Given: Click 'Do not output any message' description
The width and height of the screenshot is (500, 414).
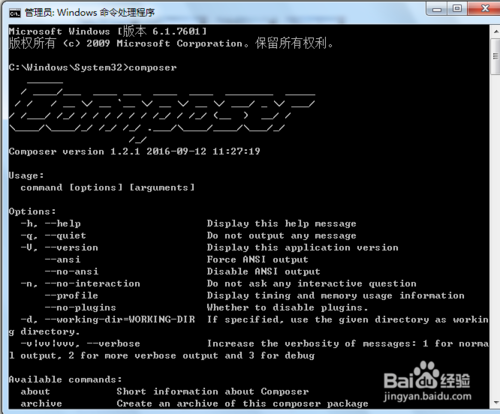Looking at the screenshot, I should [282, 236].
